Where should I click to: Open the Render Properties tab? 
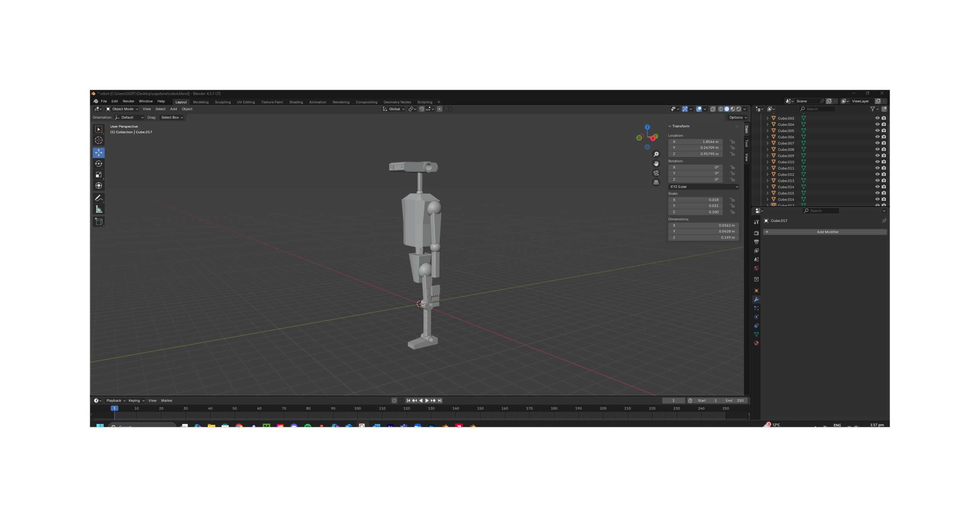[756, 233]
